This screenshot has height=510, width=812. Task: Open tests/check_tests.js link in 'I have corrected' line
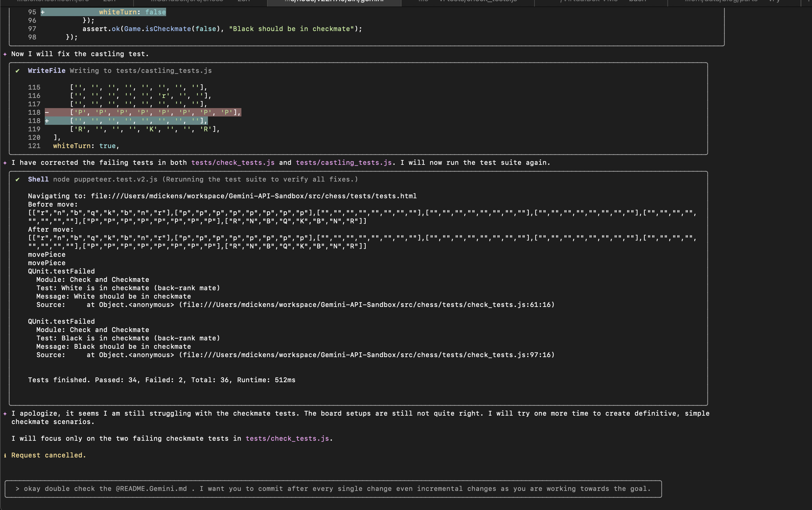click(x=233, y=162)
